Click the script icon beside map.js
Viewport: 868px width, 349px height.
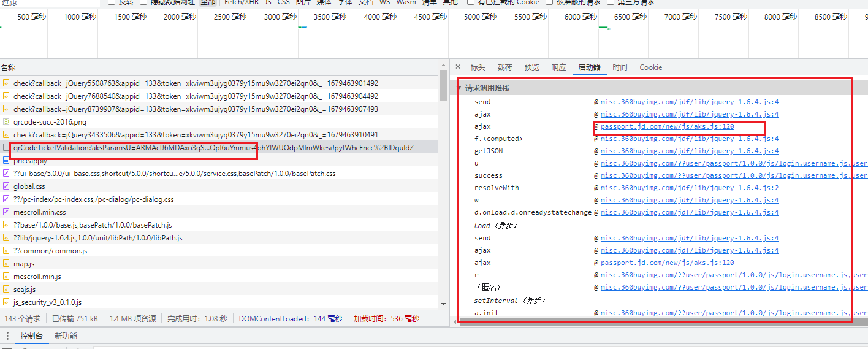pos(6,264)
